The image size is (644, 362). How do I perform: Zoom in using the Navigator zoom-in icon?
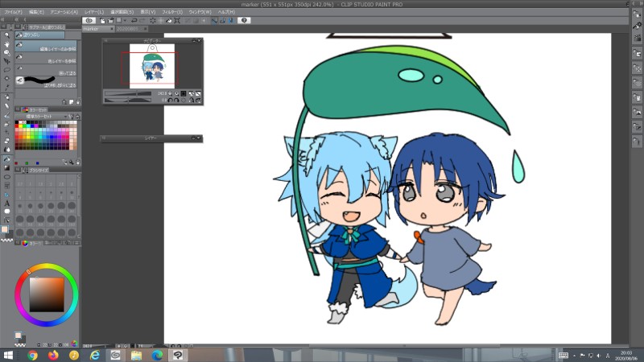(x=176, y=93)
